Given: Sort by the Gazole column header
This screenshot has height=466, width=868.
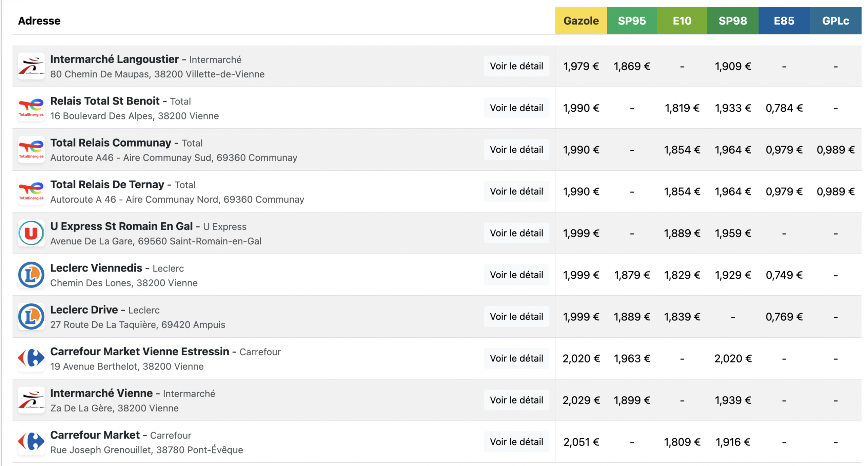Looking at the screenshot, I should click(x=580, y=21).
